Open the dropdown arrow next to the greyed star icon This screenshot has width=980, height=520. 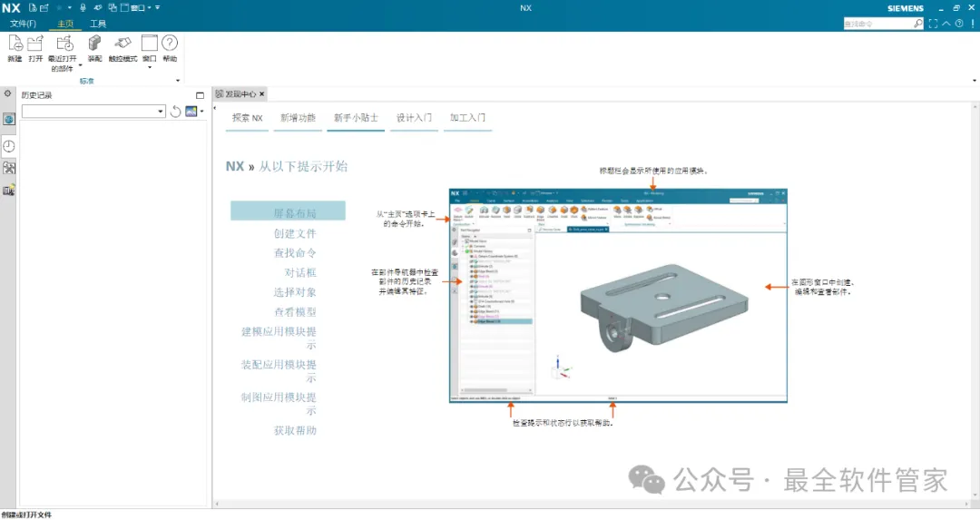(69, 7)
